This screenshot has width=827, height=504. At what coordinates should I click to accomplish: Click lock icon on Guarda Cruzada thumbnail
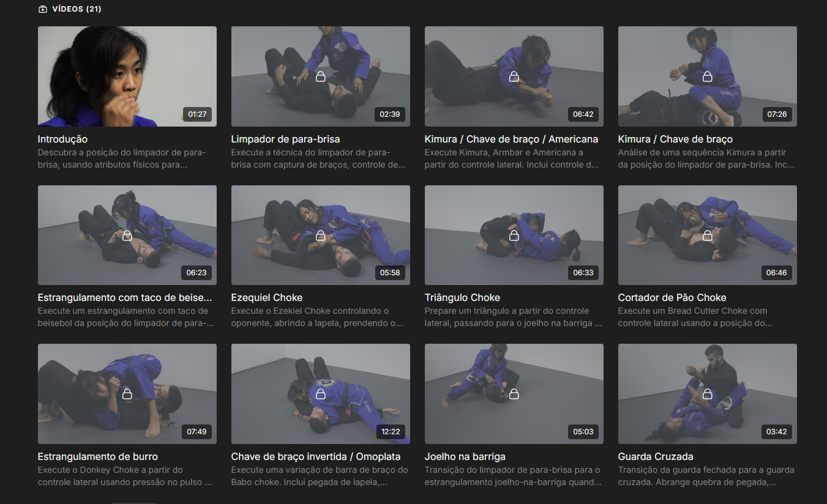coord(707,394)
